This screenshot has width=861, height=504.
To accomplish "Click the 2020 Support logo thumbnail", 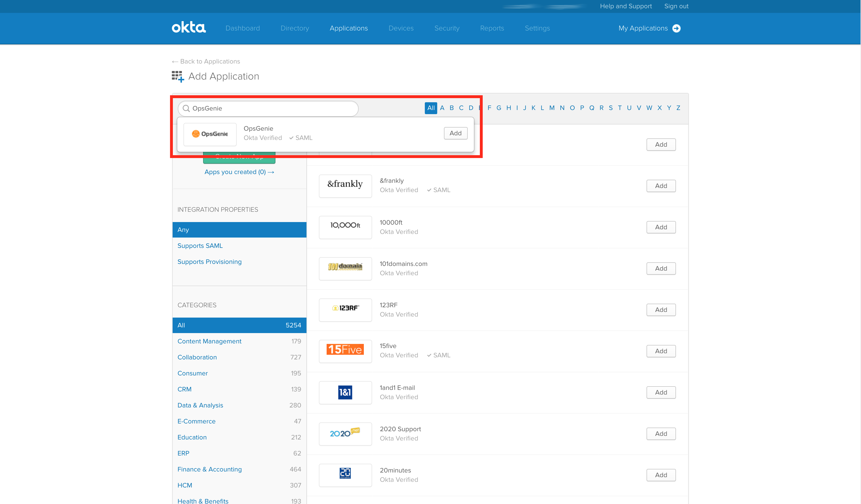I will pyautogui.click(x=345, y=433).
